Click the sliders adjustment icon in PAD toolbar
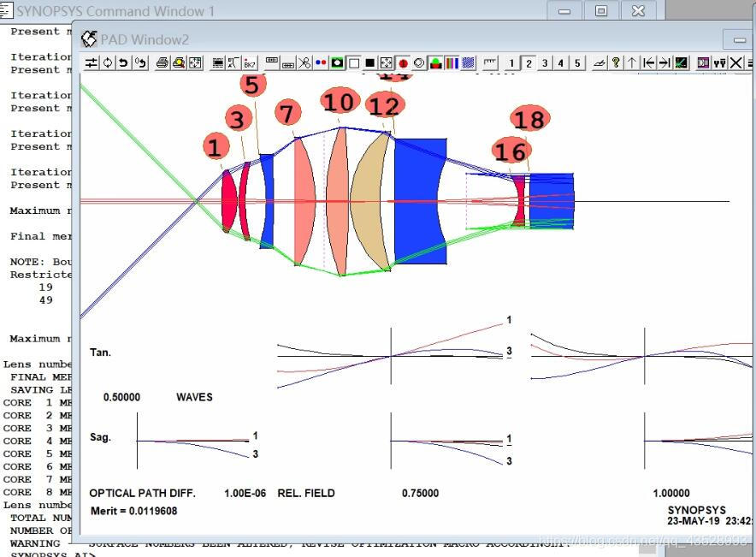 [92, 62]
